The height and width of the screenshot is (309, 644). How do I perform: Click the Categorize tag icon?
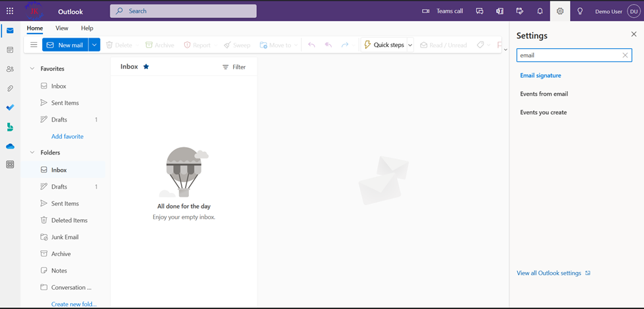480,45
